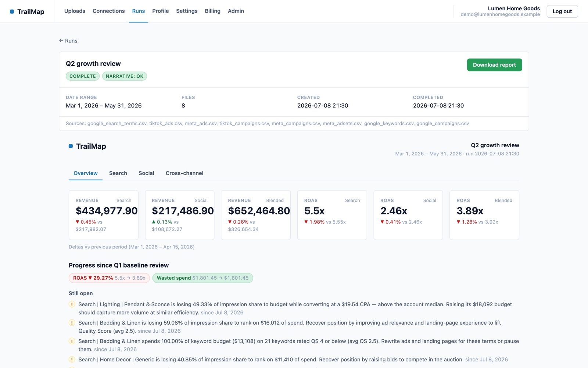Image resolution: width=588 pixels, height=368 pixels.
Task: Click the Social revenue card $217,486.90
Action: [180, 215]
